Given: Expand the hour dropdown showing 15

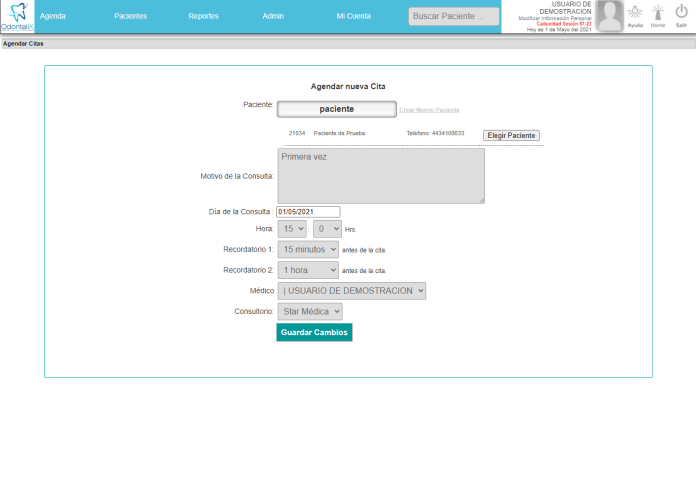Looking at the screenshot, I should [x=291, y=228].
